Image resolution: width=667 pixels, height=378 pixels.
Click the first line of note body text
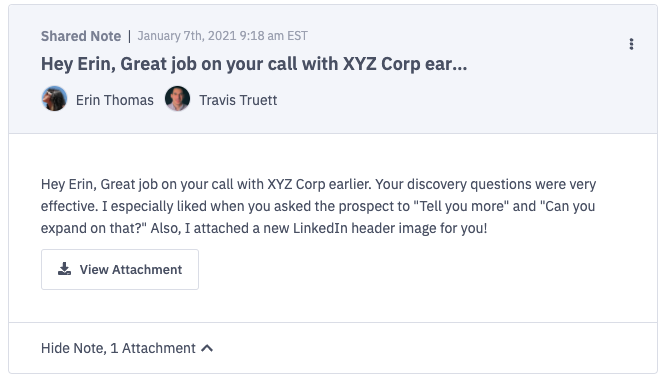tap(318, 184)
